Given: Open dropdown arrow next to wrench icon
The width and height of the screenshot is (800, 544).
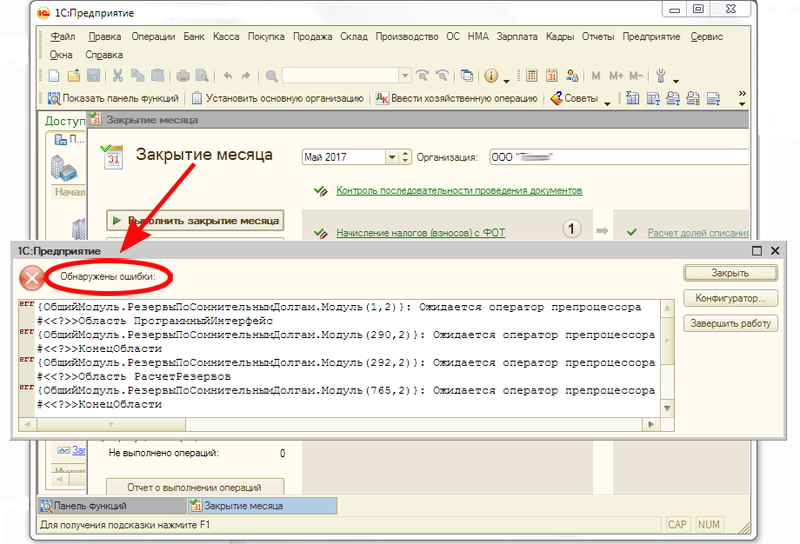Looking at the screenshot, I should (x=676, y=81).
